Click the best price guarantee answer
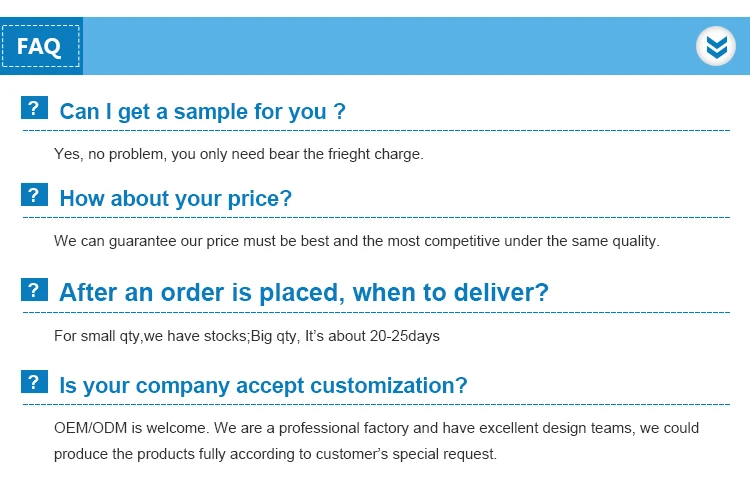This screenshot has height=484, width=750. pyautogui.click(x=357, y=241)
